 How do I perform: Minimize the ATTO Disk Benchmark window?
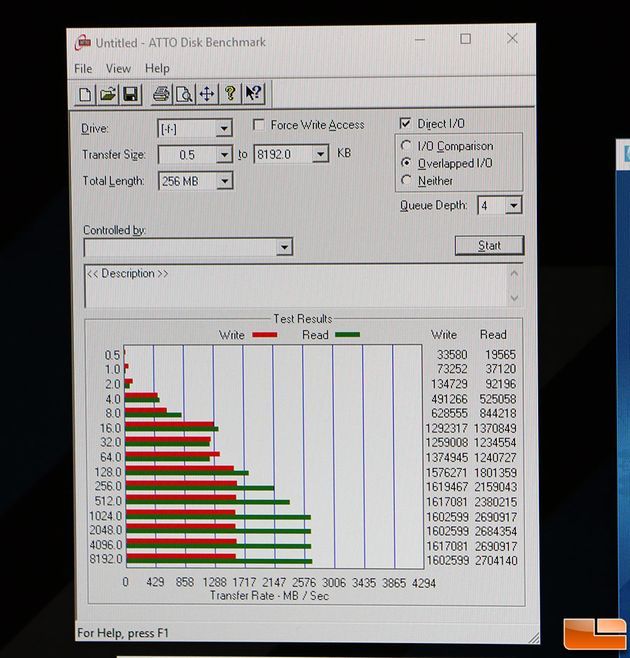pos(420,40)
